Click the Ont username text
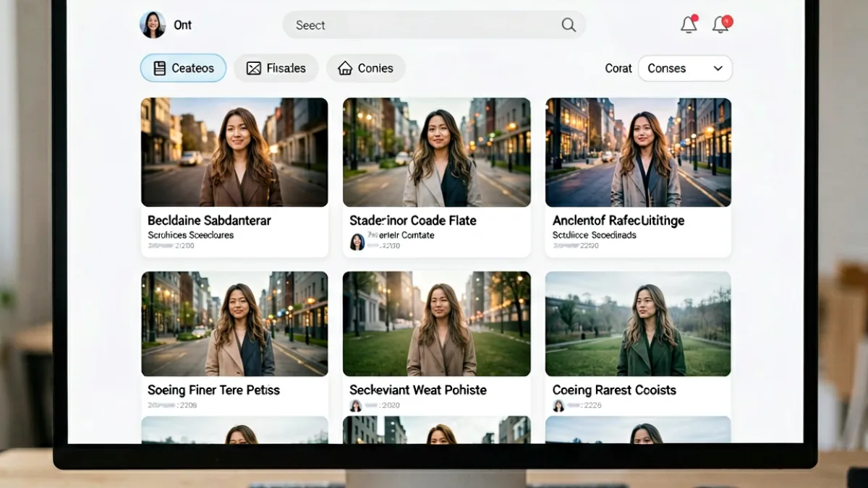 coord(183,25)
